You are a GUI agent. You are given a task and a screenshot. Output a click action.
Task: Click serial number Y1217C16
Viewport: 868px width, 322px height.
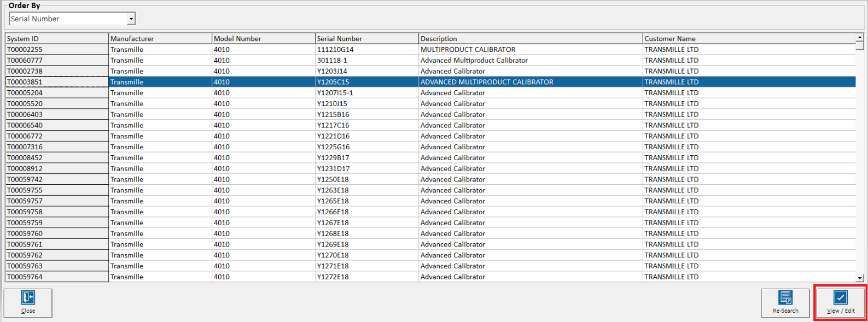[333, 125]
